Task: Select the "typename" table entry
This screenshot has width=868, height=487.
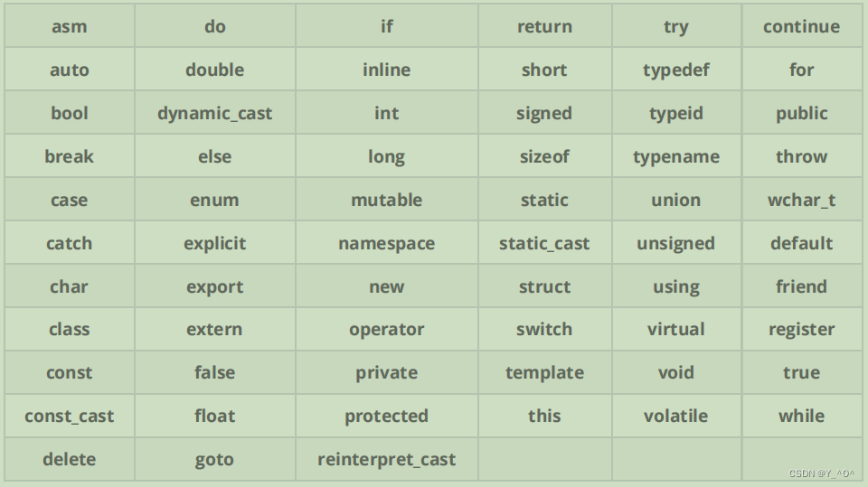Action: (x=675, y=156)
